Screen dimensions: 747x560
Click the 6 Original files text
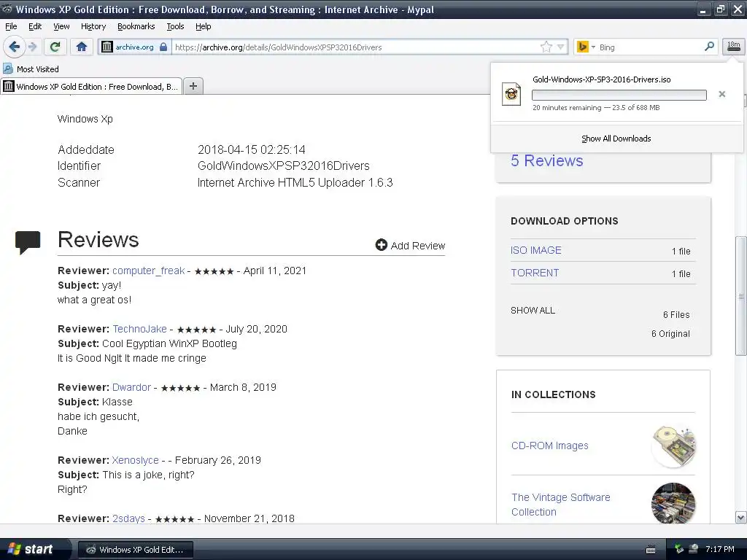tap(670, 334)
